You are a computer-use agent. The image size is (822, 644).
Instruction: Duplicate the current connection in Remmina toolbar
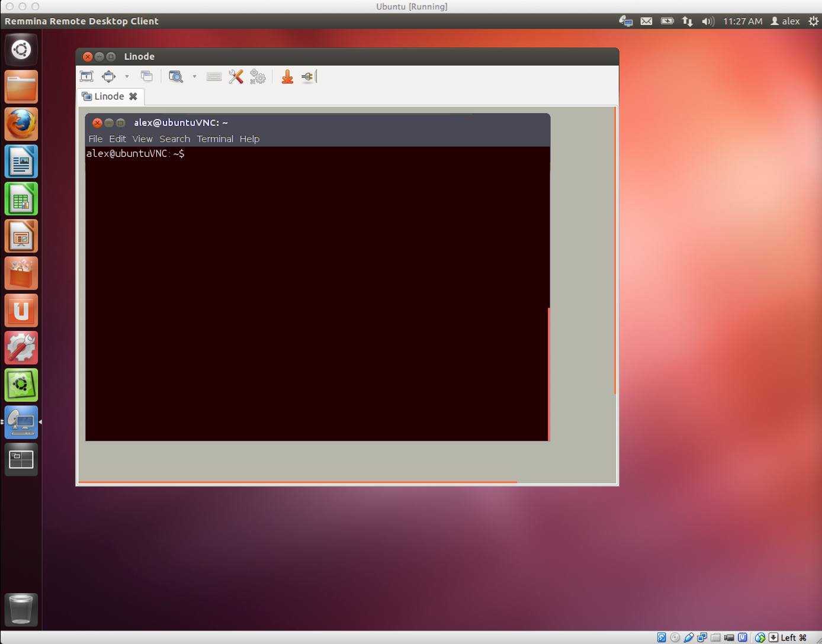point(146,76)
